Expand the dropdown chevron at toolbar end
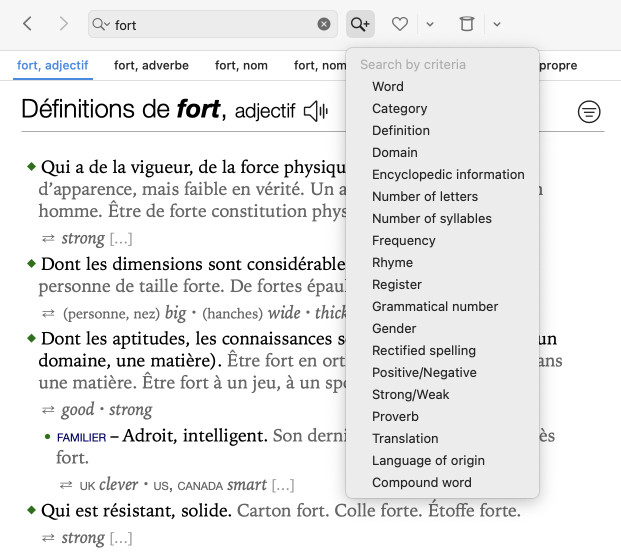The image size is (621, 555). (497, 24)
